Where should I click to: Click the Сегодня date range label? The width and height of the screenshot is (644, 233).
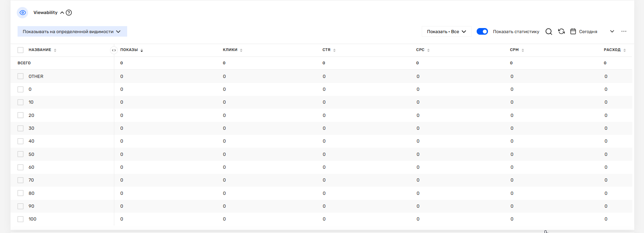tap(588, 32)
